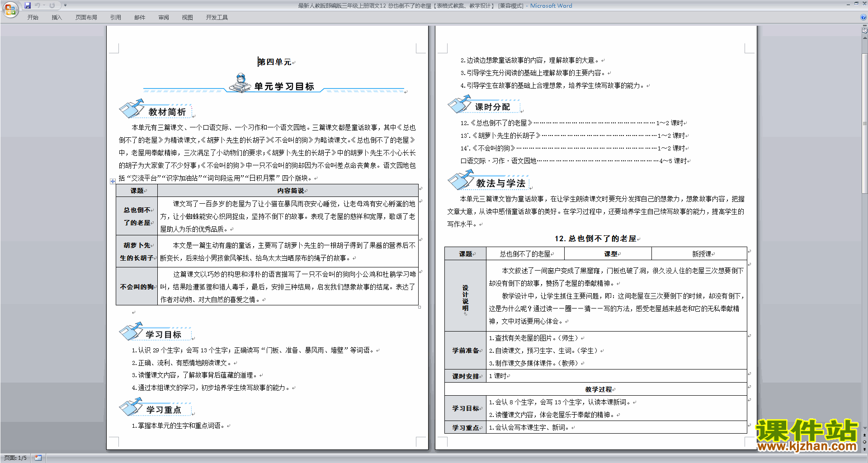Switch to the 页面布局 tab

(x=86, y=17)
